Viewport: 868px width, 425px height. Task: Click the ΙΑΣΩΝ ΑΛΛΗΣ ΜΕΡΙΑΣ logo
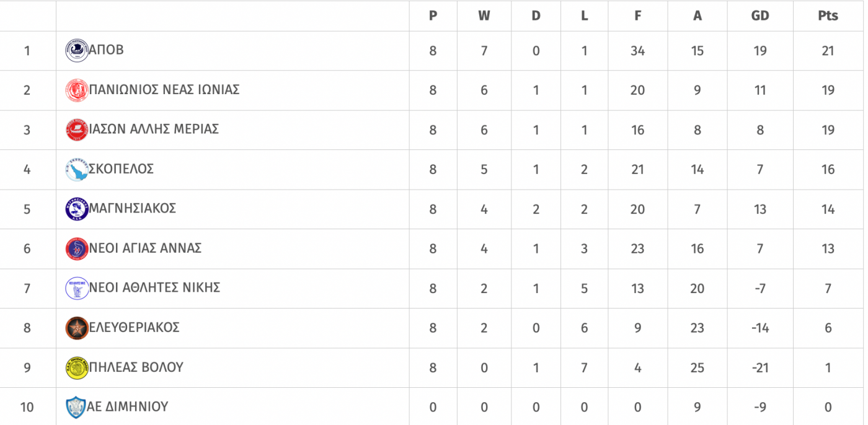tap(77, 130)
